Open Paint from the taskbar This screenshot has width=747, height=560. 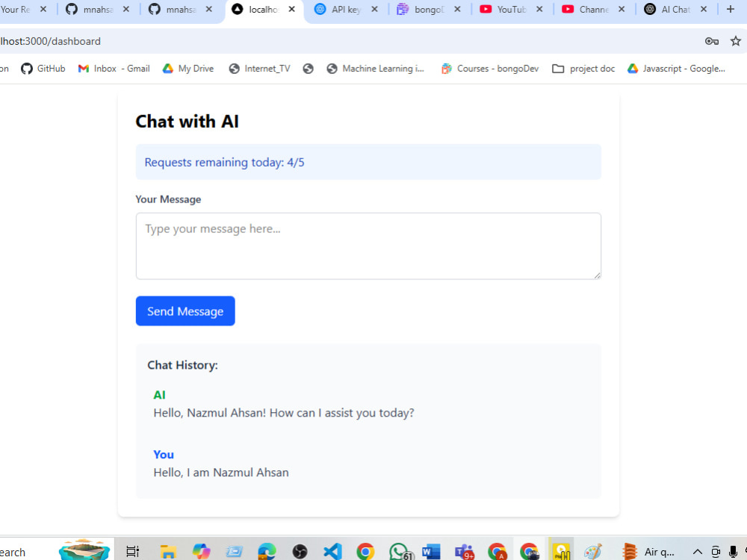593,552
